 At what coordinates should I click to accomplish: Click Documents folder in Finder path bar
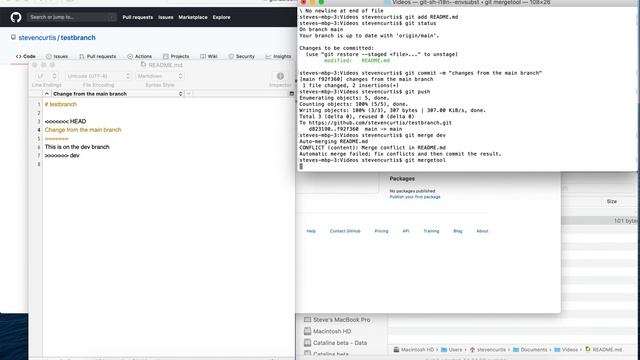[x=530, y=350]
